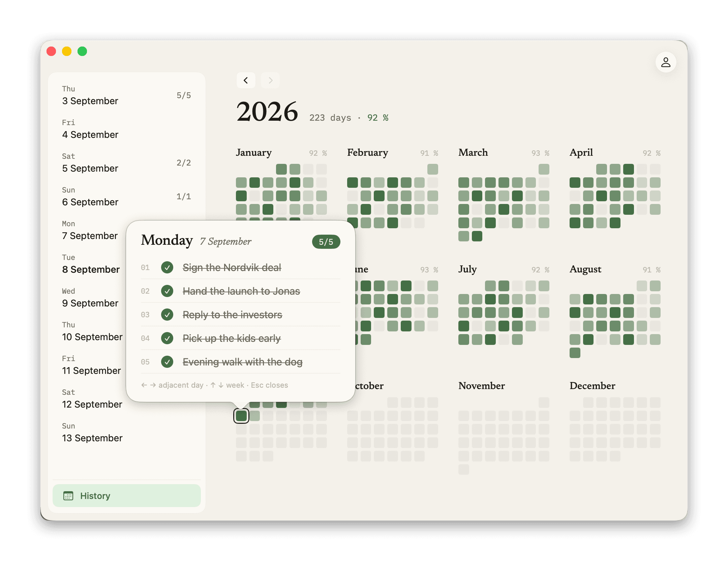Select Wed 9 September in the sidebar
Viewport: 728px width, 561px height.
click(x=90, y=298)
